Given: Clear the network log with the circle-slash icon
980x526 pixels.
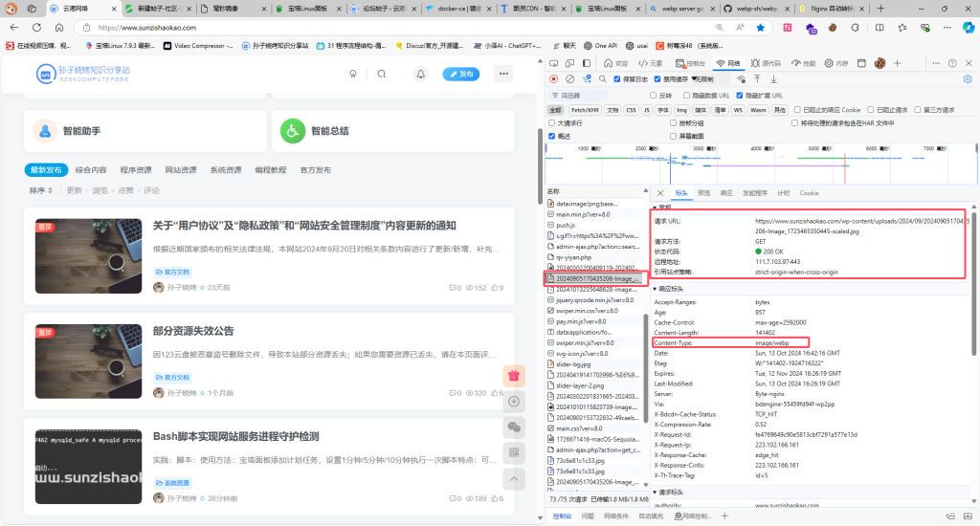Looking at the screenshot, I should (x=570, y=79).
